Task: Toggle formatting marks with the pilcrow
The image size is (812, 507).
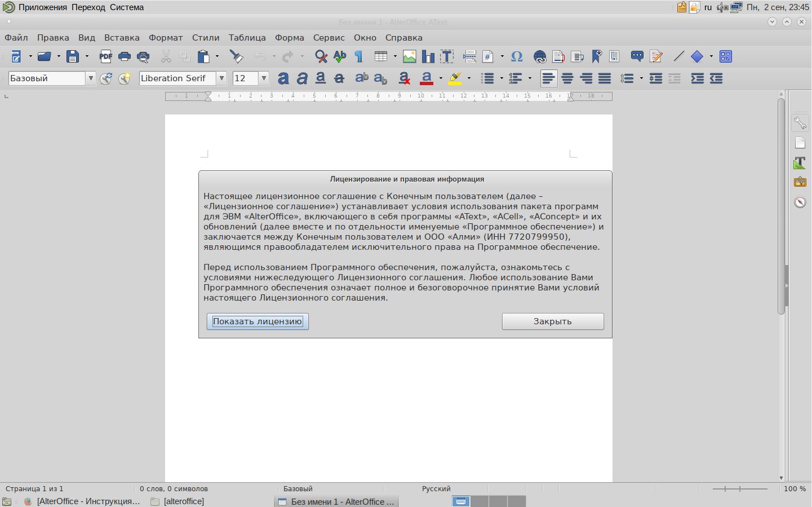Action: click(359, 56)
